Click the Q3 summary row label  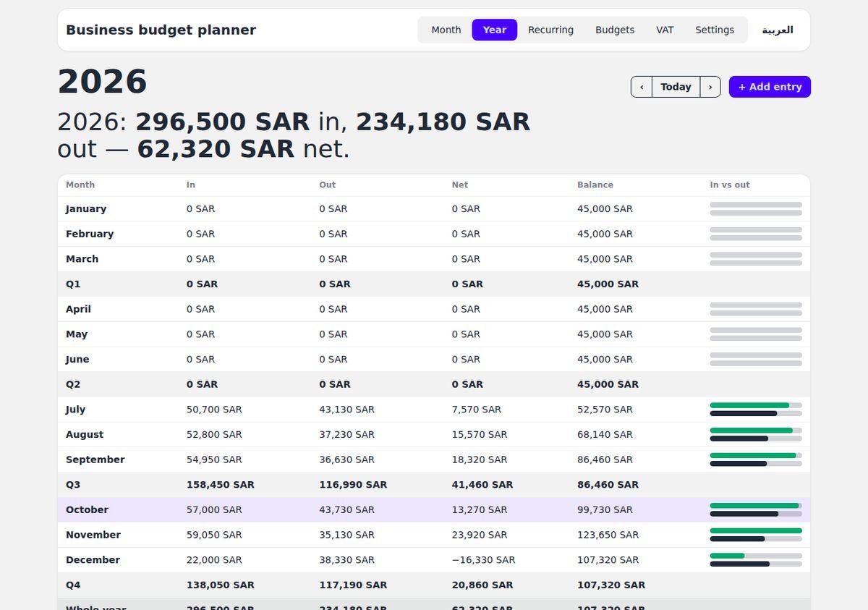coord(73,485)
